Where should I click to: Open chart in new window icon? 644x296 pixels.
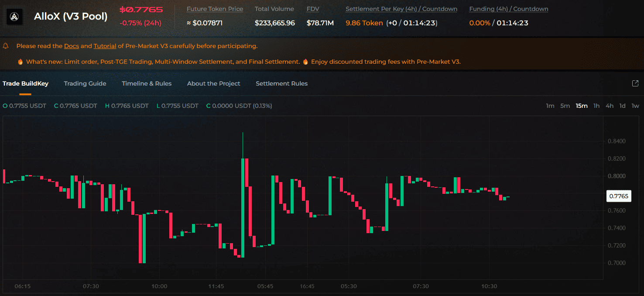point(635,83)
